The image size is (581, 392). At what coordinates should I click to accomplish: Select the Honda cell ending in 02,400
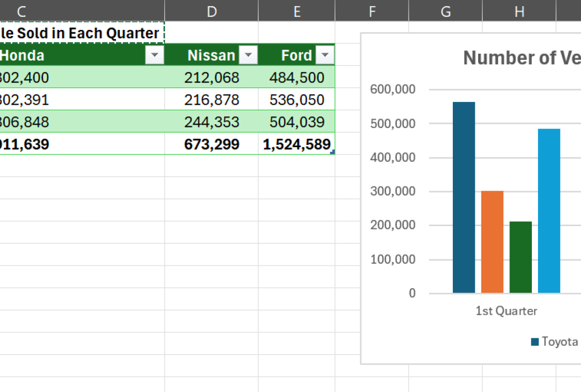tap(82, 78)
